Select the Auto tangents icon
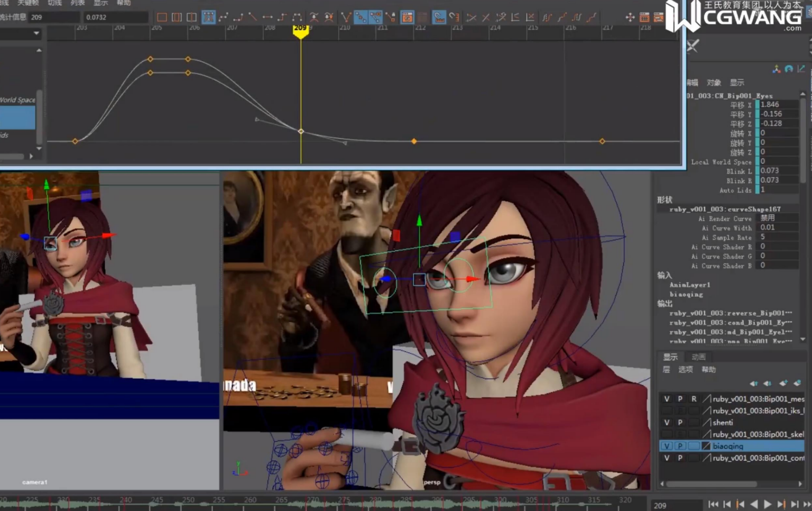This screenshot has width=812, height=511. pos(208,17)
